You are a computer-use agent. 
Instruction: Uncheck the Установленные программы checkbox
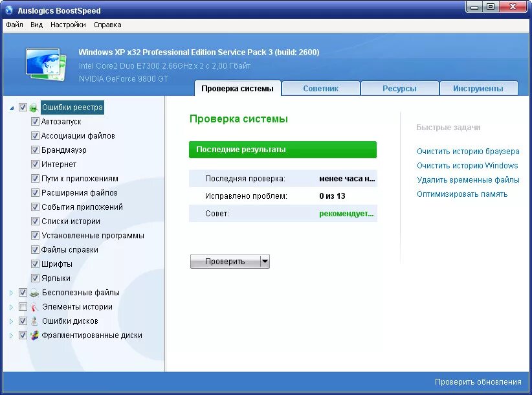click(x=35, y=236)
